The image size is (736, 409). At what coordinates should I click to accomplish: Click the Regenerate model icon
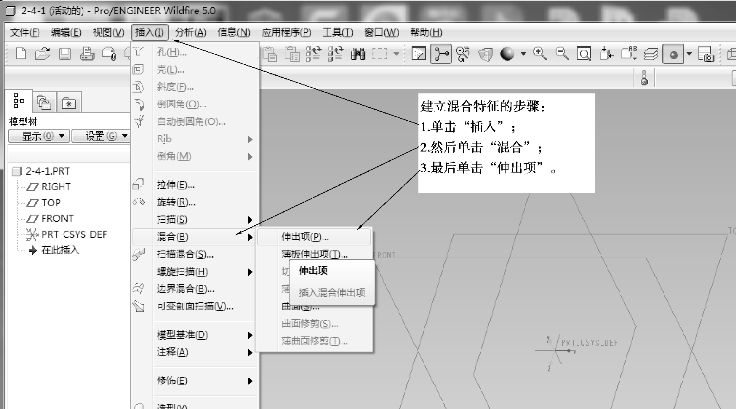click(314, 54)
